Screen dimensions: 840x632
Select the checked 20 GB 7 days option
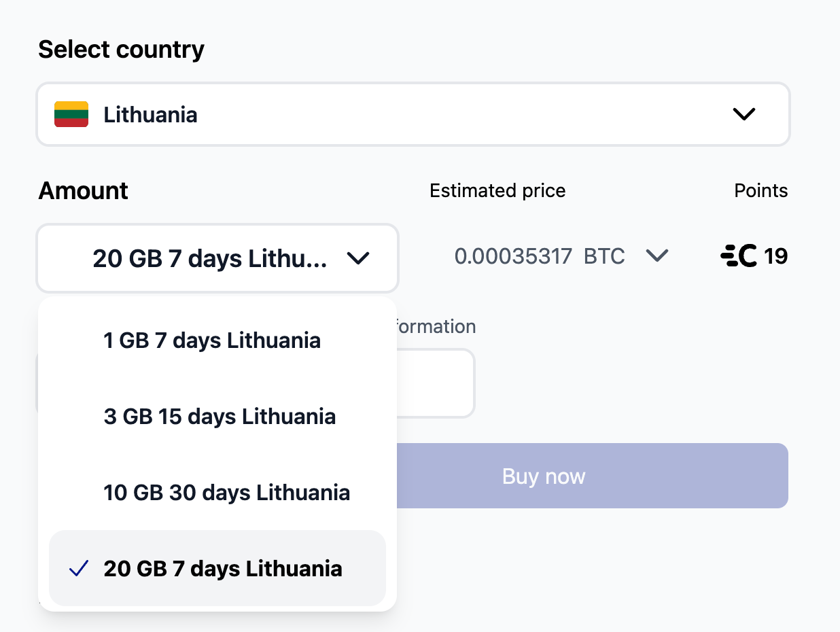tap(223, 568)
